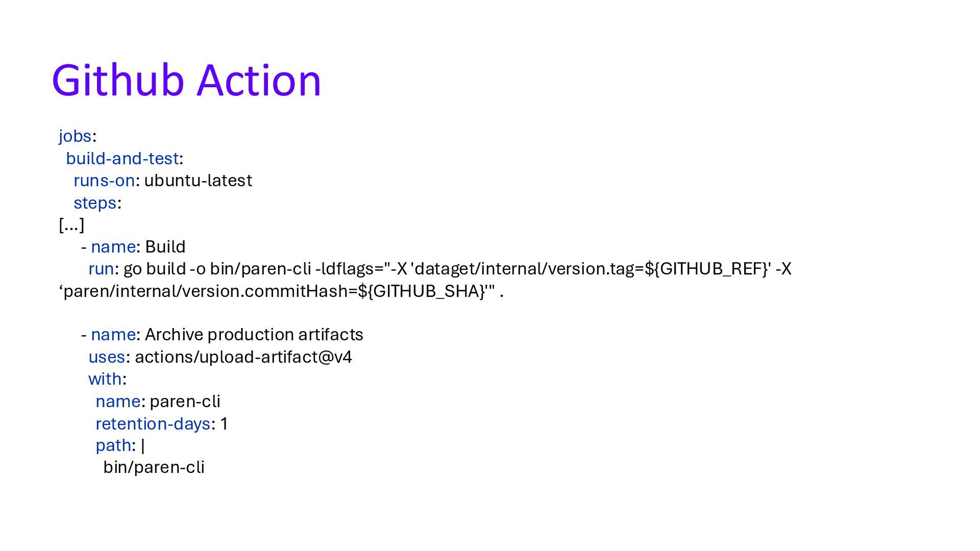Click the 'uses' key
The height and width of the screenshot is (551, 980).
click(107, 357)
